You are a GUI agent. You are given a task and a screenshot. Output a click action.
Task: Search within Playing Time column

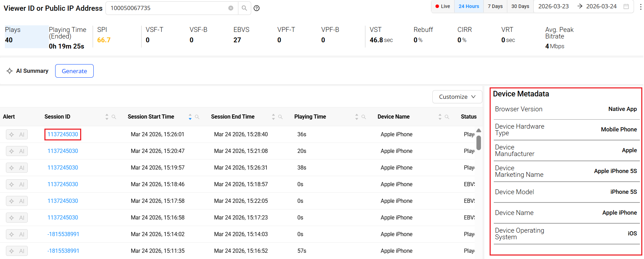364,117
